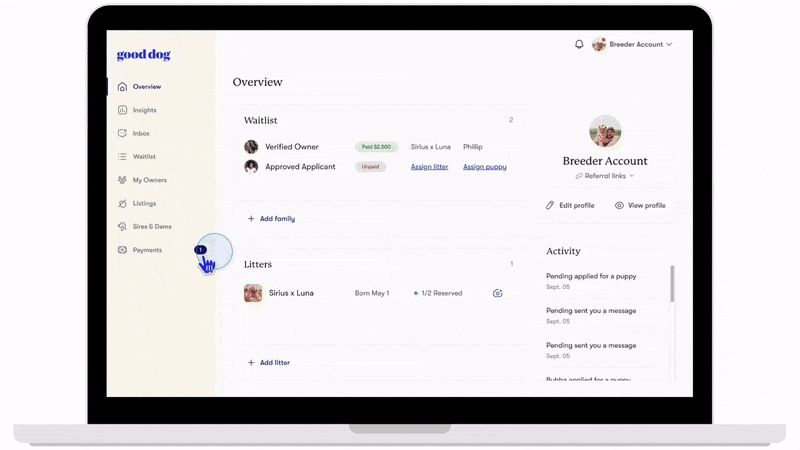This screenshot has width=800, height=450.
Task: Click the Sires & Dams dog icon
Action: coord(122,227)
